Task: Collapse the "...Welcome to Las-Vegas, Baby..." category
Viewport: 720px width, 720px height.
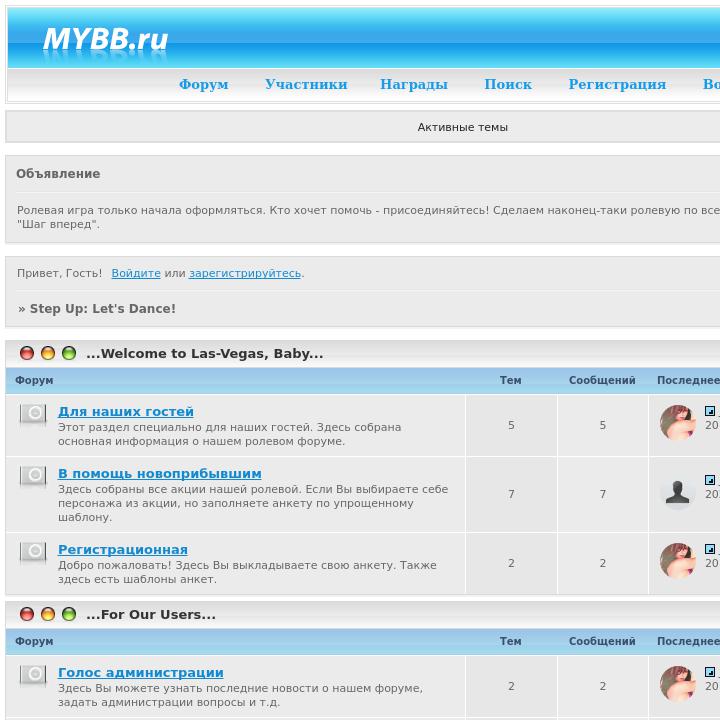Action: point(204,353)
